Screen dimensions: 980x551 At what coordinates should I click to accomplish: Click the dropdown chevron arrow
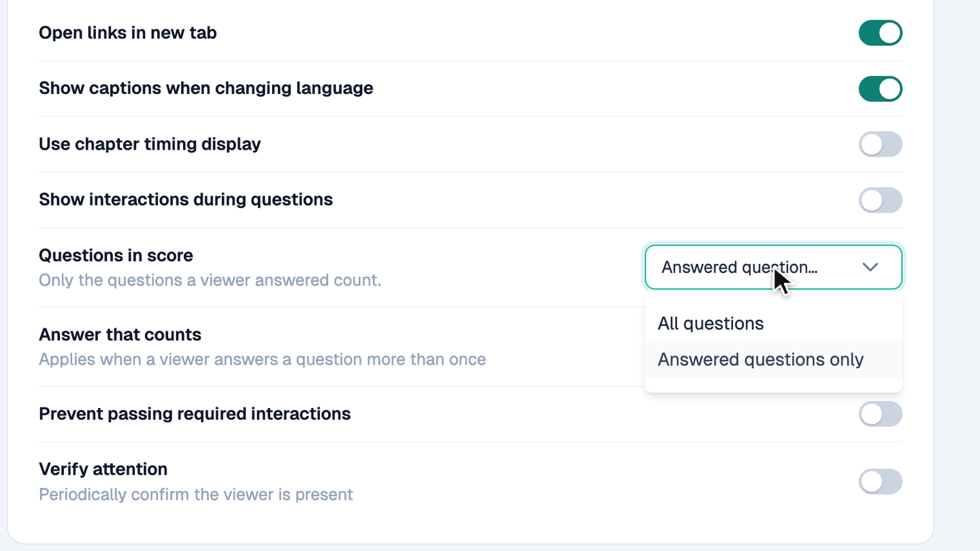[870, 267]
